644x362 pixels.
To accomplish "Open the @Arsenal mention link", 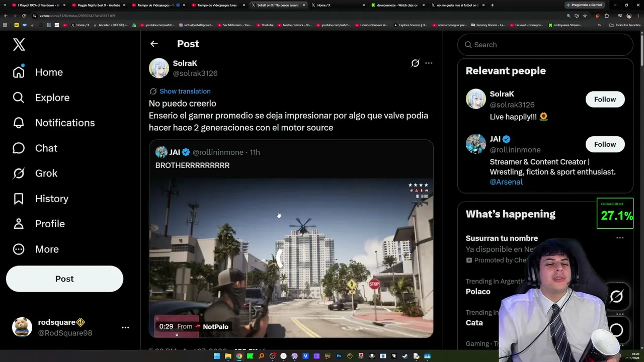I will pyautogui.click(x=506, y=182).
